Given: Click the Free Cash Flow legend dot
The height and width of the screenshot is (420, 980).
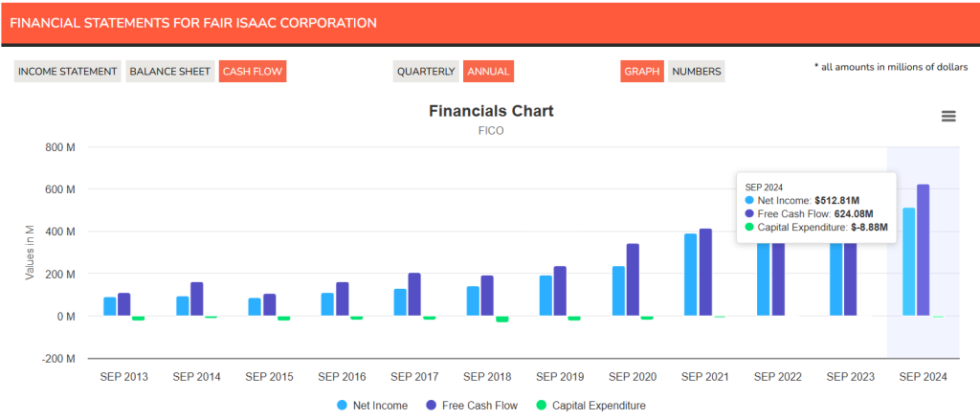Looking at the screenshot, I should tap(430, 406).
